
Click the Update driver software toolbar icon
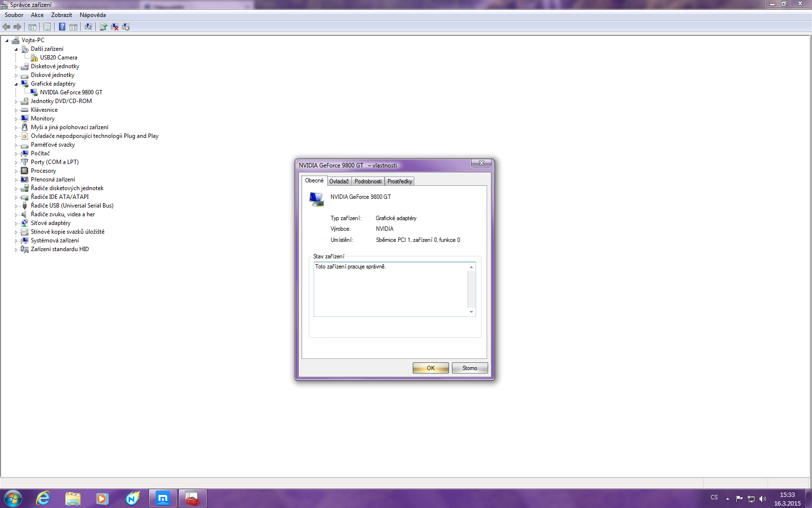tap(103, 27)
